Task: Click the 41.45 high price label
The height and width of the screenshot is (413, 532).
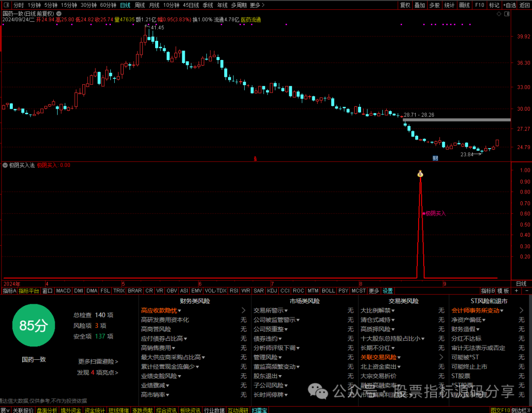Action: coord(158,28)
